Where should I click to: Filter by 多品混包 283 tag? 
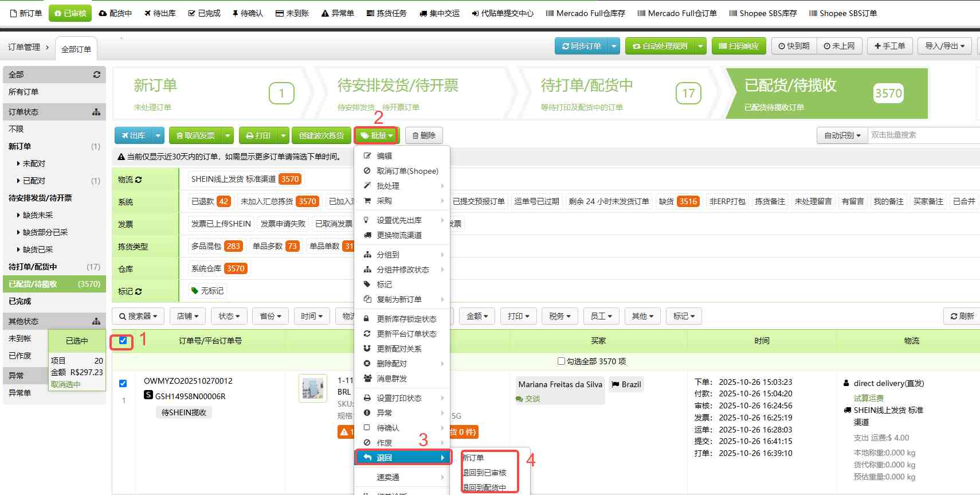pyautogui.click(x=216, y=246)
